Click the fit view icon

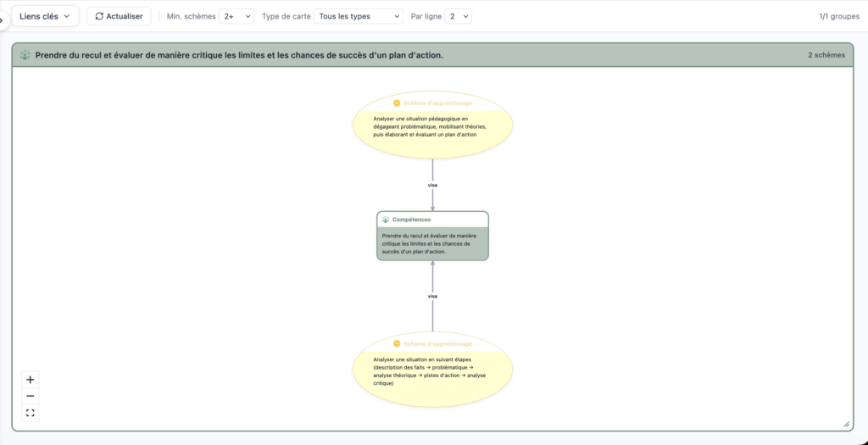coord(31,413)
